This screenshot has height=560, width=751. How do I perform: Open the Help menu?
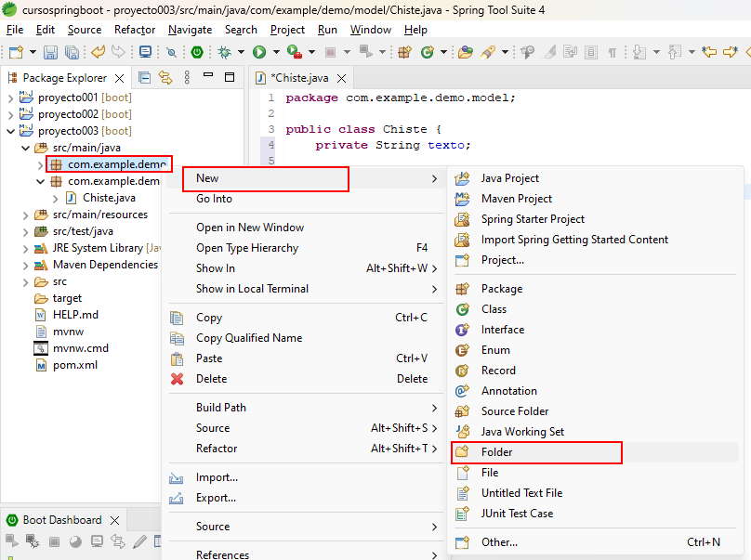[x=415, y=30]
